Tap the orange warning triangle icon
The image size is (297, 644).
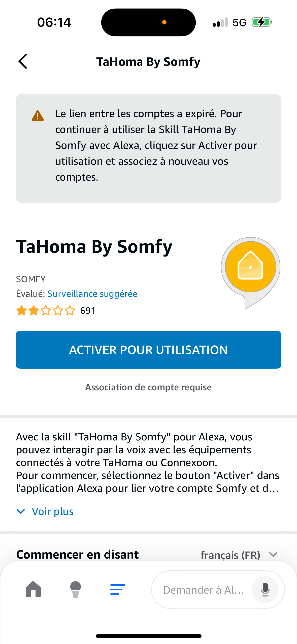pyautogui.click(x=38, y=116)
